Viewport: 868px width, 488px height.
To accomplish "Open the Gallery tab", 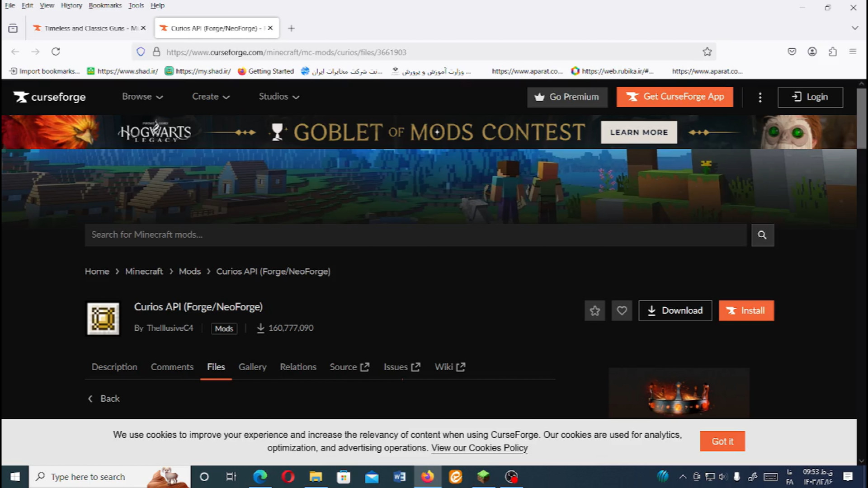I will [x=252, y=367].
